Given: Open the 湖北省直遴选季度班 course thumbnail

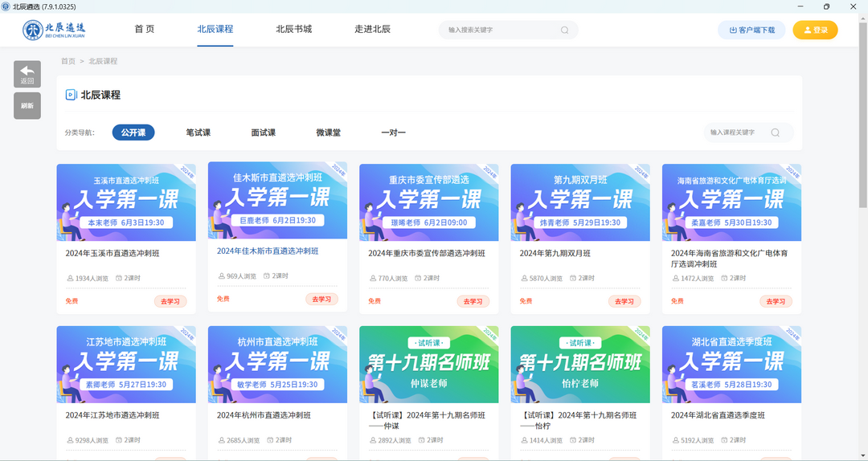Looking at the screenshot, I should click(x=732, y=365).
